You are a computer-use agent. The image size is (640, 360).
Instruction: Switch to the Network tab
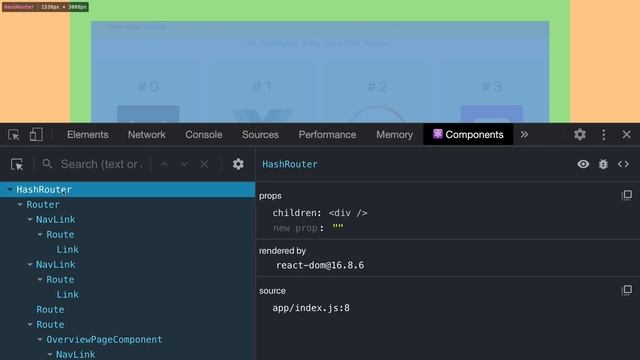147,135
